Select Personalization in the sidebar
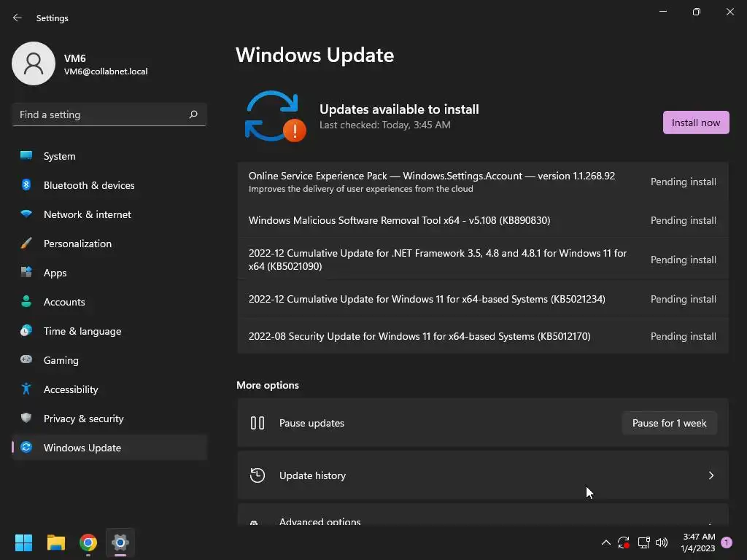Screen dimensions: 747x560 click(109, 244)
